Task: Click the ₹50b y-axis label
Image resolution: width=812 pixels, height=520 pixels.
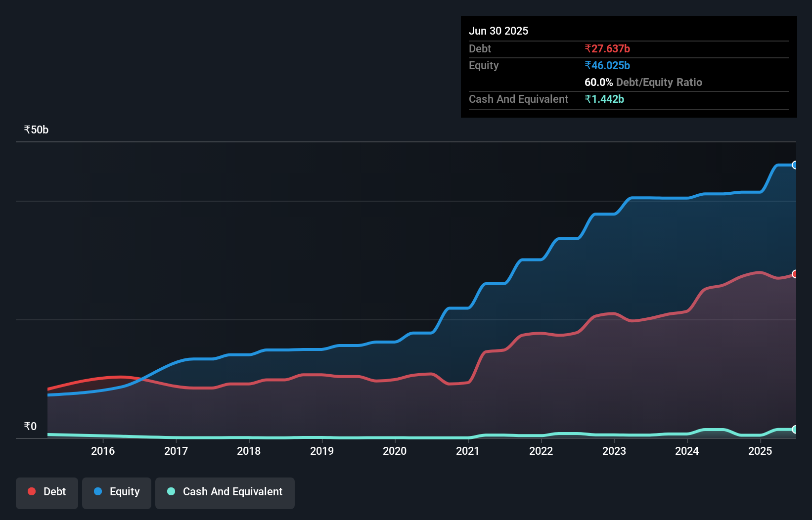Action: coord(36,130)
